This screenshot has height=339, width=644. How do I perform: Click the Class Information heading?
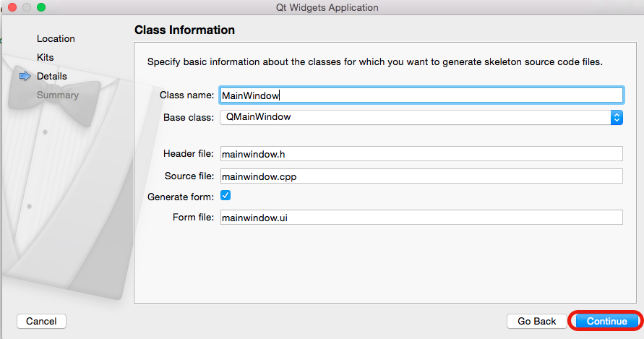(184, 30)
